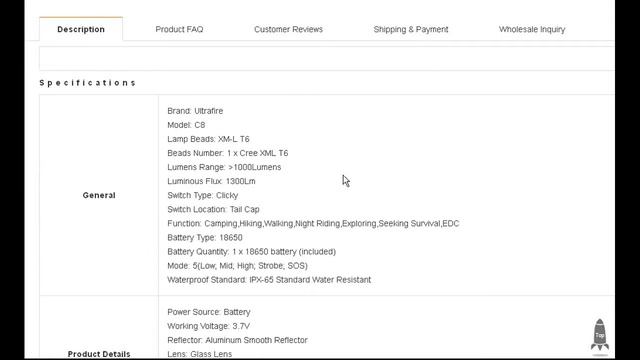
Task: Click the Working Voltage: 3.7V line
Action: tap(208, 326)
